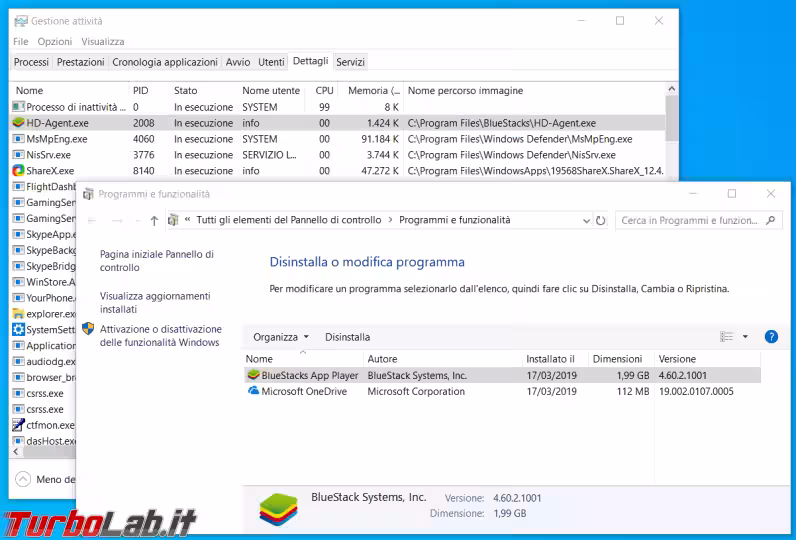Click Task Manager scroll up arrow
This screenshot has width=796, height=540.
coord(672,89)
